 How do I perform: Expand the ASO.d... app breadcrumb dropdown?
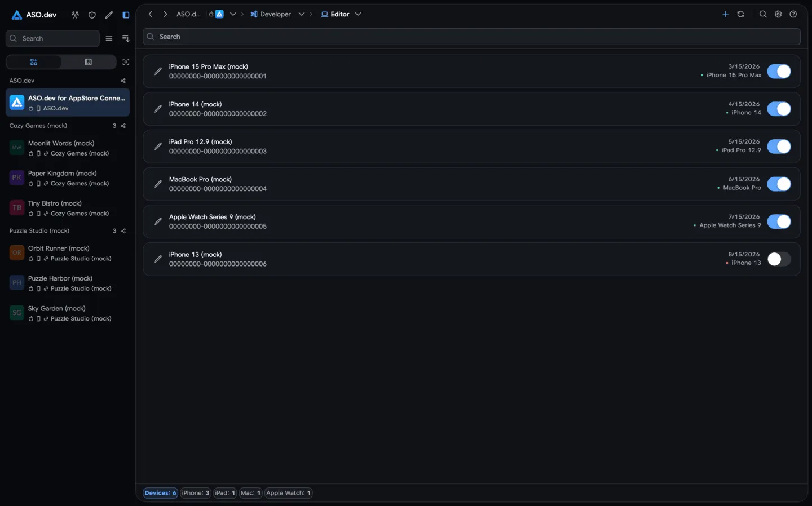233,14
